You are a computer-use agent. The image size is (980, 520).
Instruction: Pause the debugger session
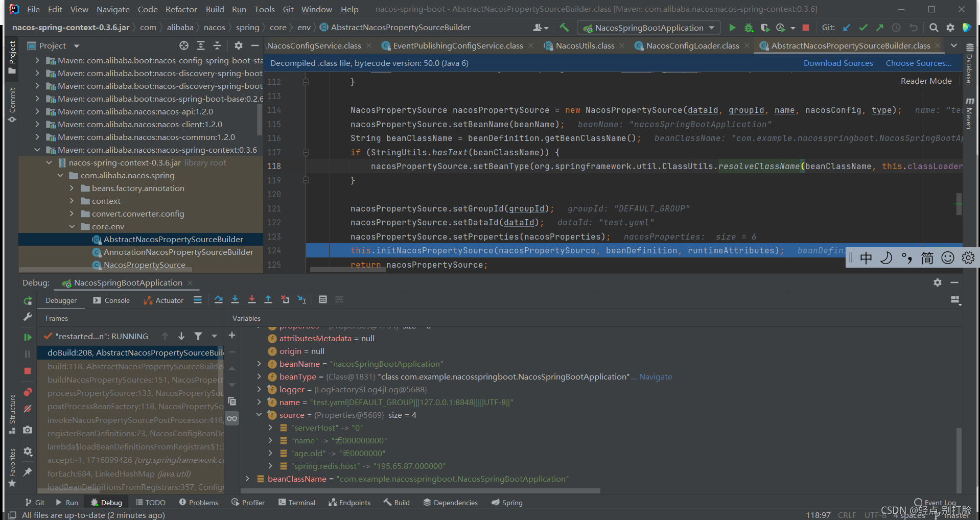tap(28, 353)
